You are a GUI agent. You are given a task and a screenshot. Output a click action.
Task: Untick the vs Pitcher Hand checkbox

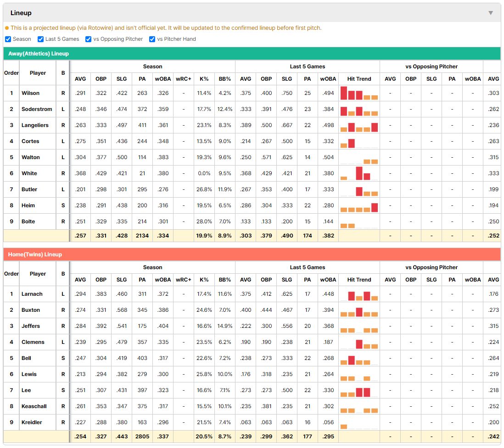coord(152,39)
